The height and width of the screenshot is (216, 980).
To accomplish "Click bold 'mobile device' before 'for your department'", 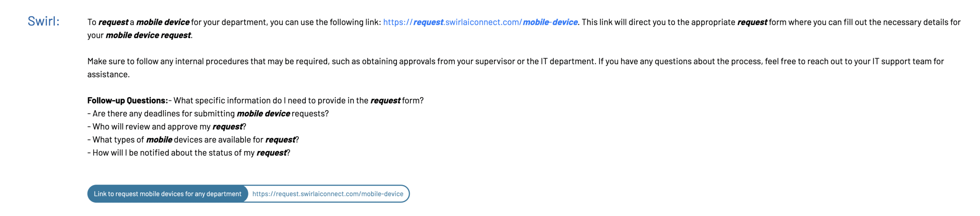I will (163, 22).
